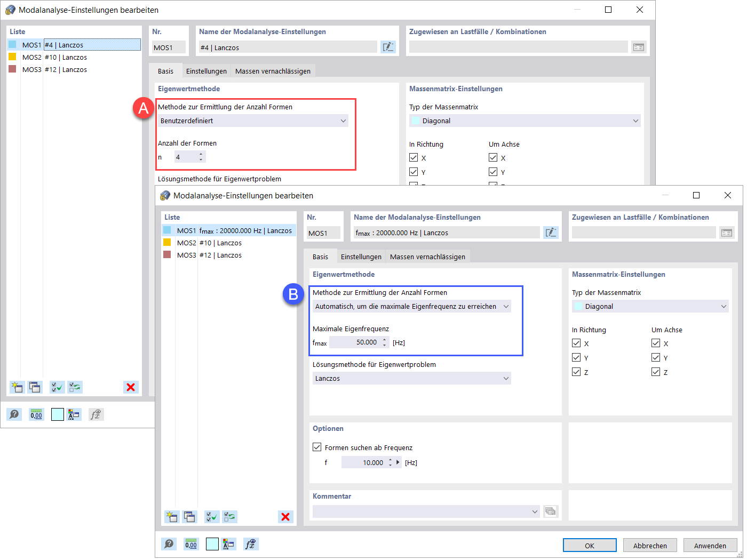Switch to Basis tab in the back window
Image resolution: width=747 pixels, height=560 pixels.
pyautogui.click(x=165, y=71)
